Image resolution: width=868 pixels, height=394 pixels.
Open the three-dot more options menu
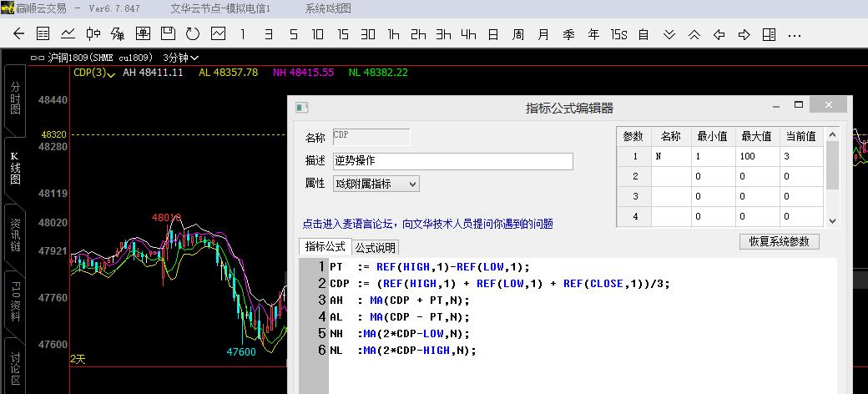pyautogui.click(x=795, y=34)
